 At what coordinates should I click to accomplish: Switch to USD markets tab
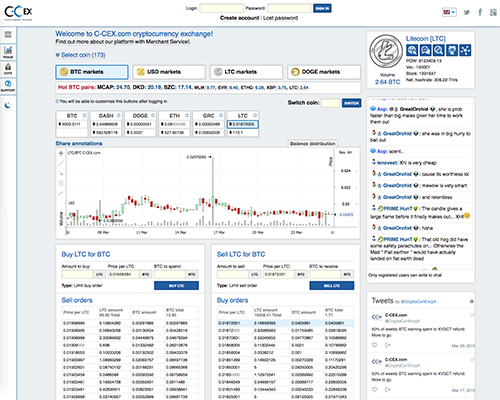pos(169,72)
